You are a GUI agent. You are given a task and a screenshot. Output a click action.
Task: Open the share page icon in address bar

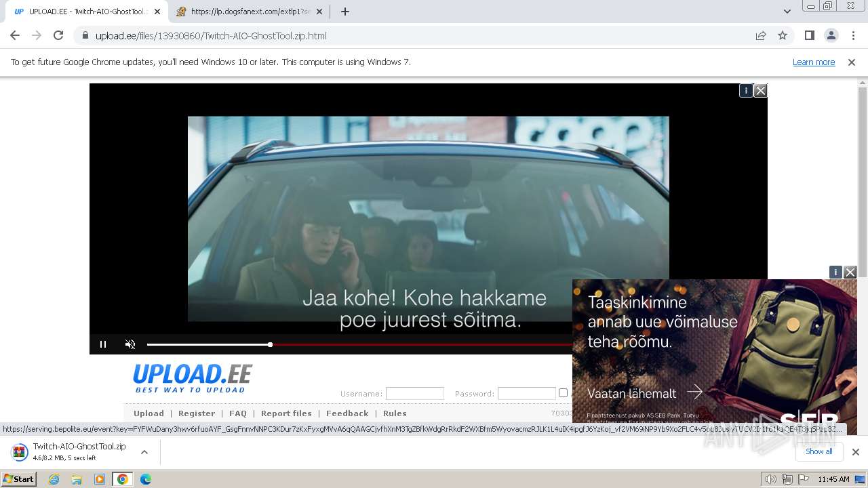click(761, 36)
